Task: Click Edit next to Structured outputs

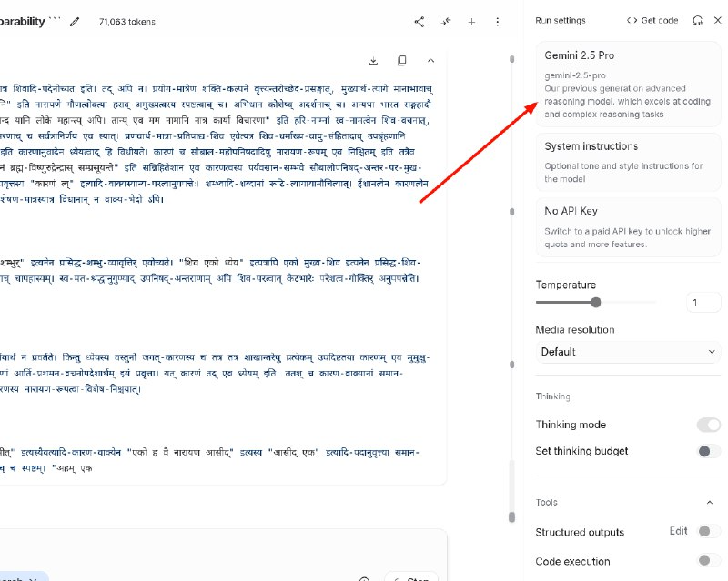Action: click(678, 531)
